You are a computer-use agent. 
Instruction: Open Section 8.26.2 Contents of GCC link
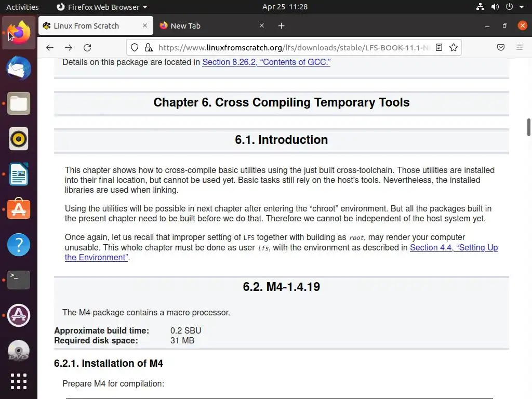click(x=267, y=62)
